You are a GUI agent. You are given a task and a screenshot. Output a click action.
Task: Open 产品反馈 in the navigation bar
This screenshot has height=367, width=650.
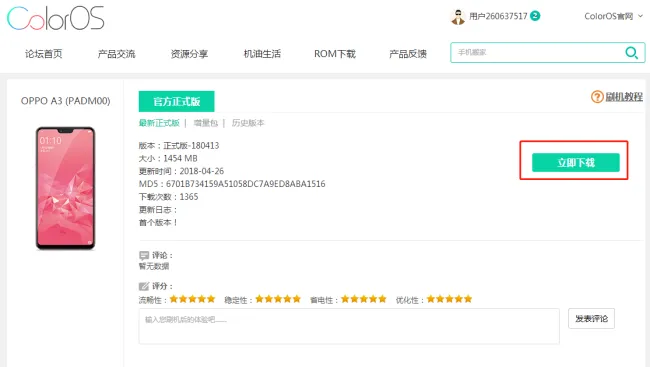point(408,54)
